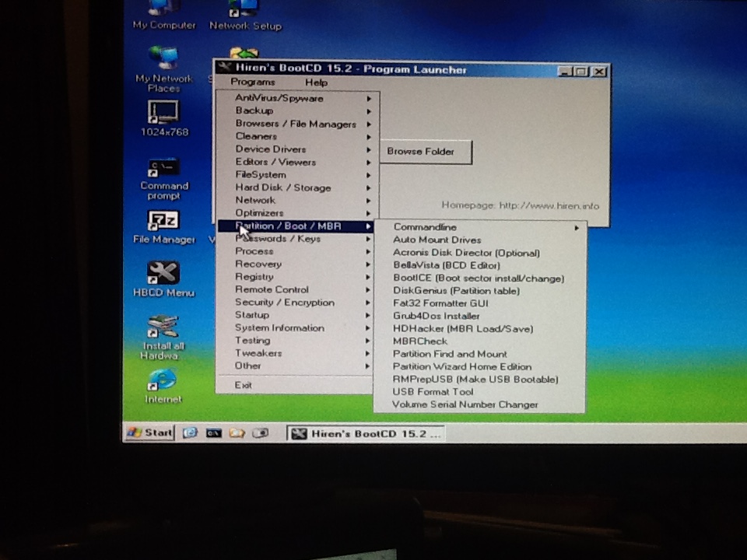Open the 7z File Manager desktop icon

coord(163,228)
